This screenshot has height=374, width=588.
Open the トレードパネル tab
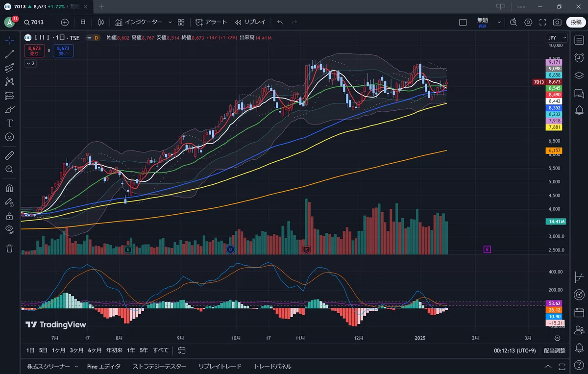pyautogui.click(x=272, y=367)
